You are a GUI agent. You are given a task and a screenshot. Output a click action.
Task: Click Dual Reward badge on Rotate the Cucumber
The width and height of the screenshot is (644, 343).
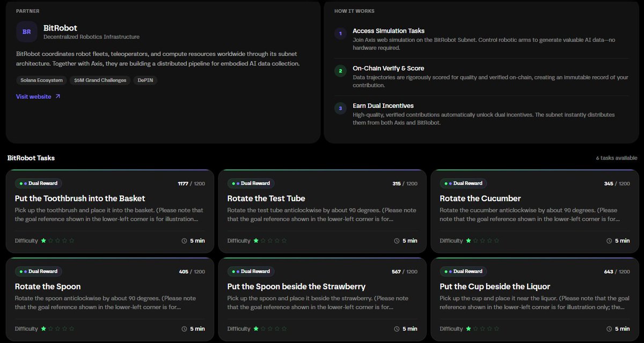click(x=464, y=184)
